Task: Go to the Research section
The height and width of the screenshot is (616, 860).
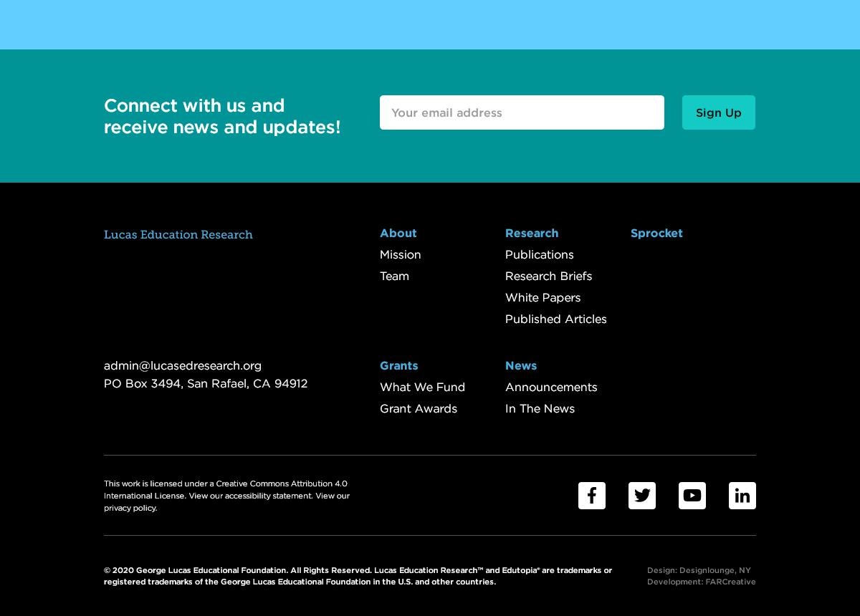Action: (x=532, y=233)
